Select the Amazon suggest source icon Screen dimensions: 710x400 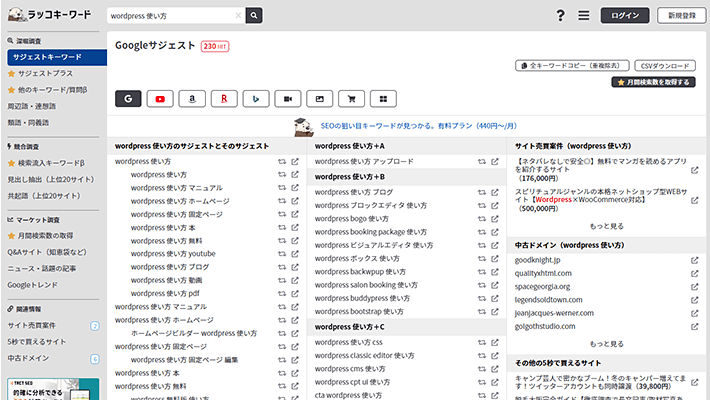point(192,99)
